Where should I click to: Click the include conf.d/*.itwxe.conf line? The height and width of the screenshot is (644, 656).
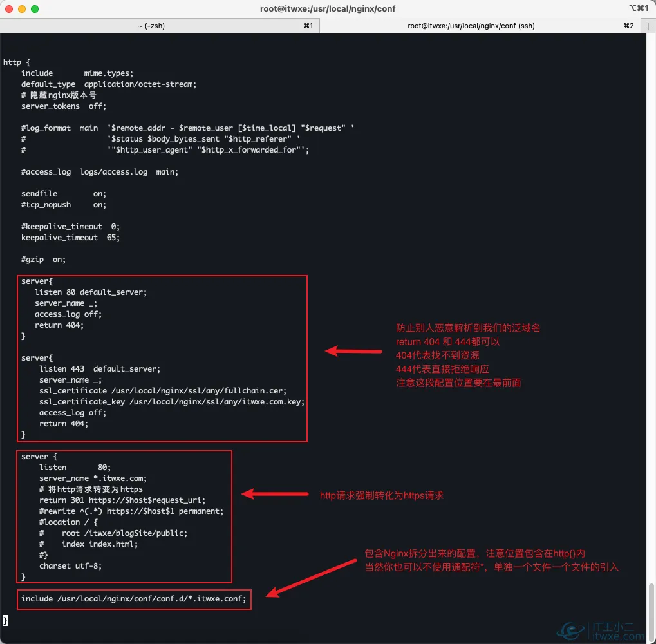point(133,599)
